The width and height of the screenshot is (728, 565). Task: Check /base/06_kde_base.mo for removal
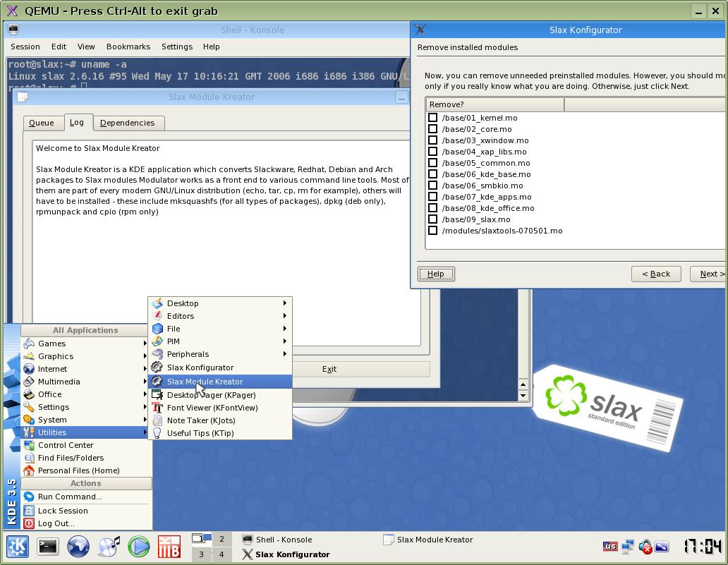432,174
